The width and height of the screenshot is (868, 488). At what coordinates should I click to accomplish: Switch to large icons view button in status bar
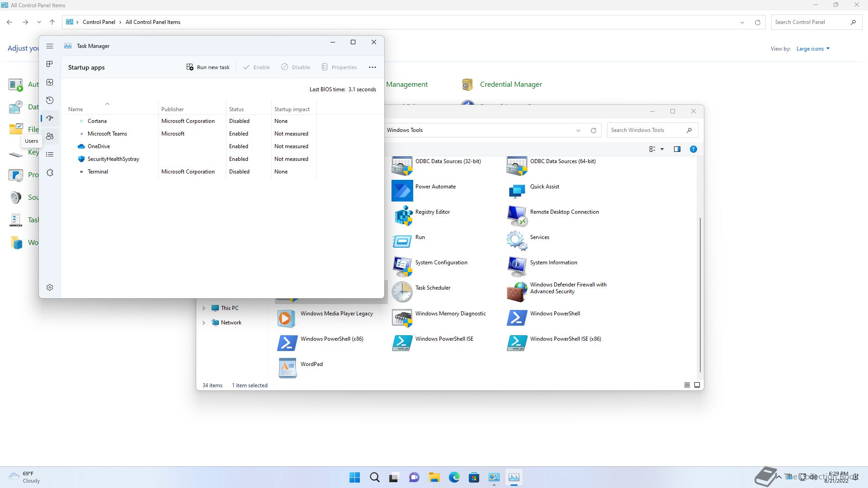[x=697, y=385]
